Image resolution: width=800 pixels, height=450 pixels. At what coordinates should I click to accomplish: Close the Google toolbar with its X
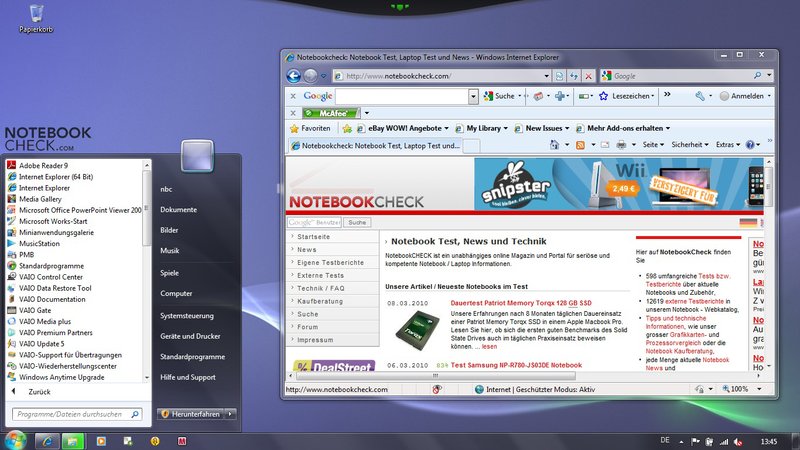pos(293,96)
